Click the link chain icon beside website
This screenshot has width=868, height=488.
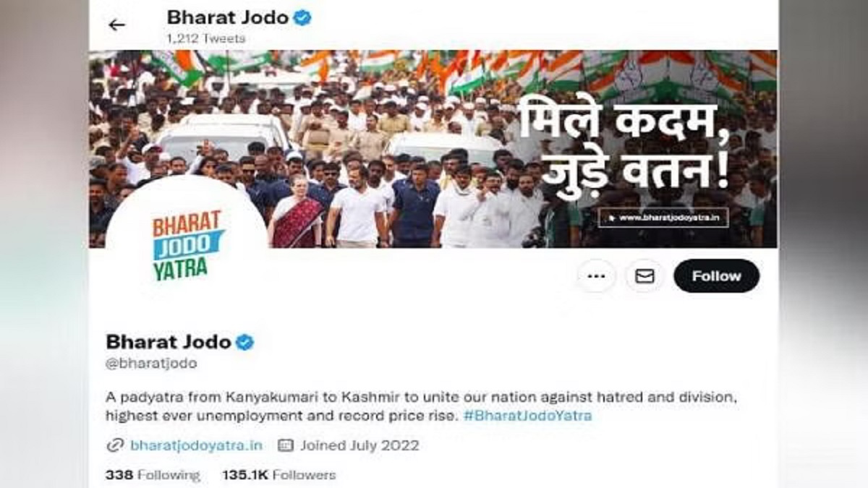(115, 445)
